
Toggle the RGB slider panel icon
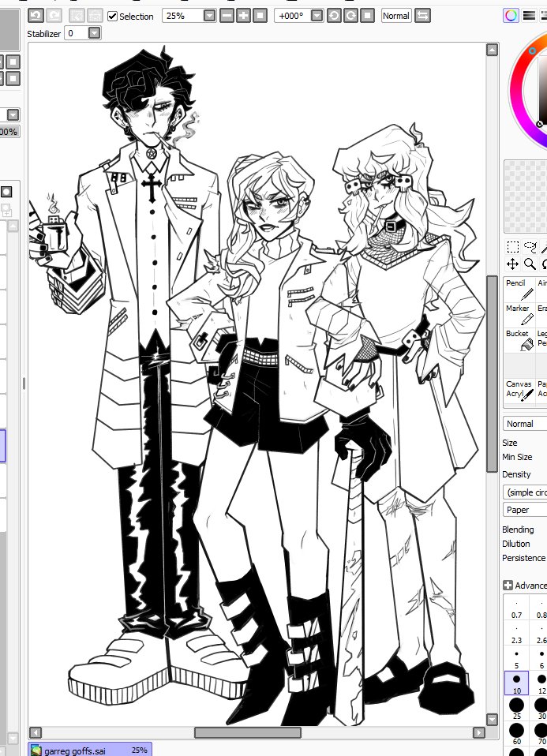529,16
